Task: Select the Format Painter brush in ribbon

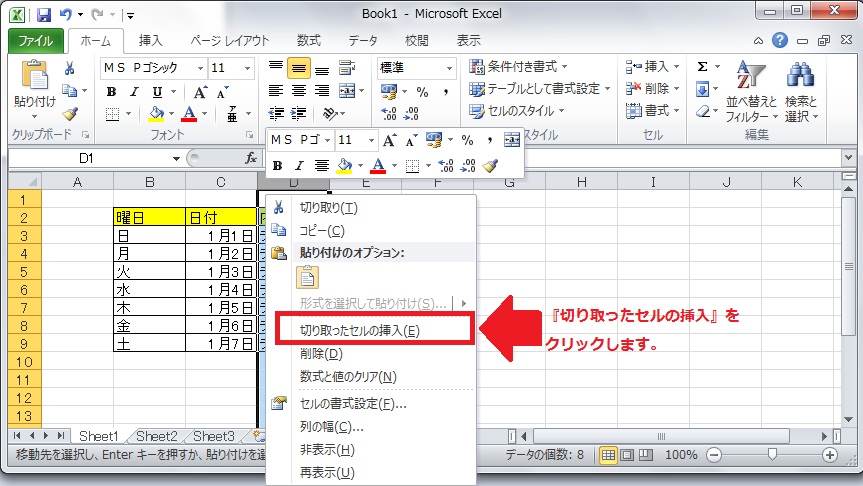Action: coord(70,113)
